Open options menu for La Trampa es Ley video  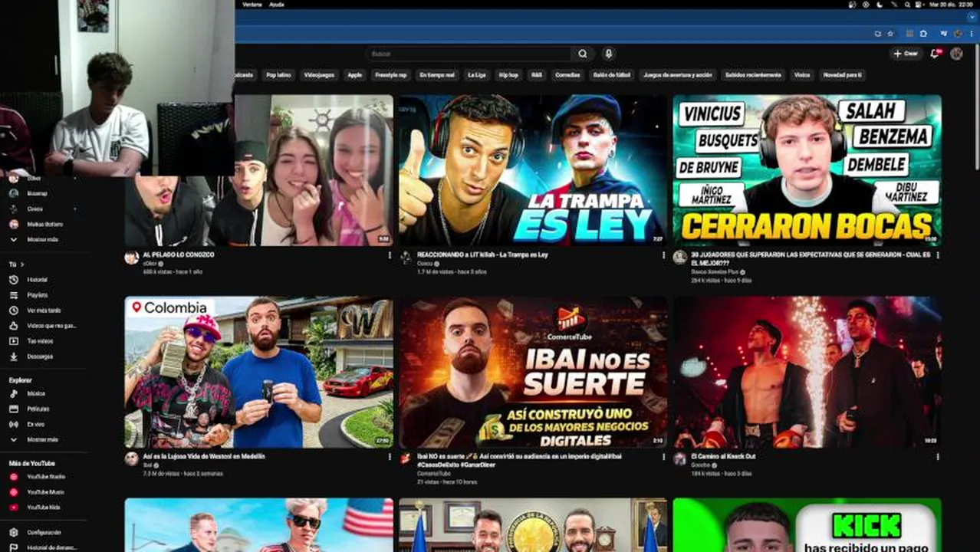(663, 255)
